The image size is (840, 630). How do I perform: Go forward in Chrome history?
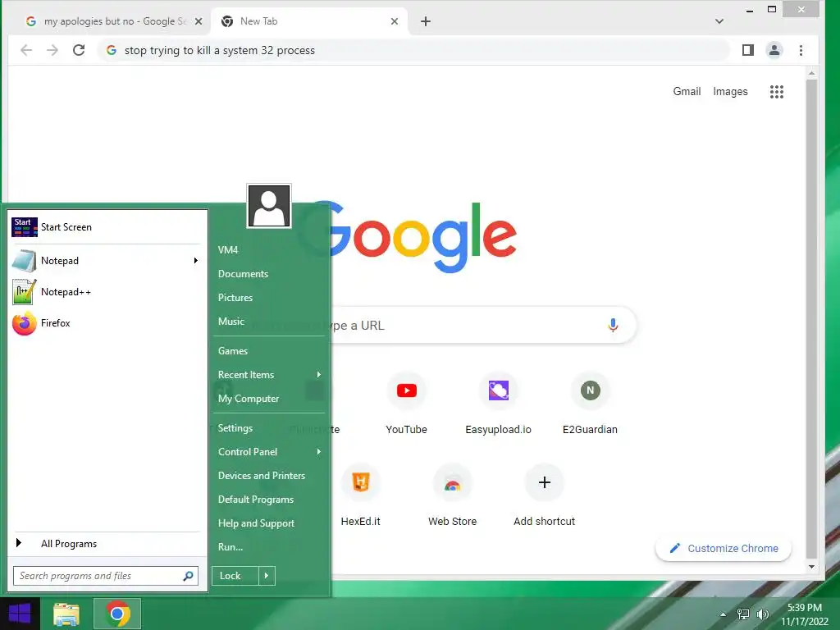[52, 50]
